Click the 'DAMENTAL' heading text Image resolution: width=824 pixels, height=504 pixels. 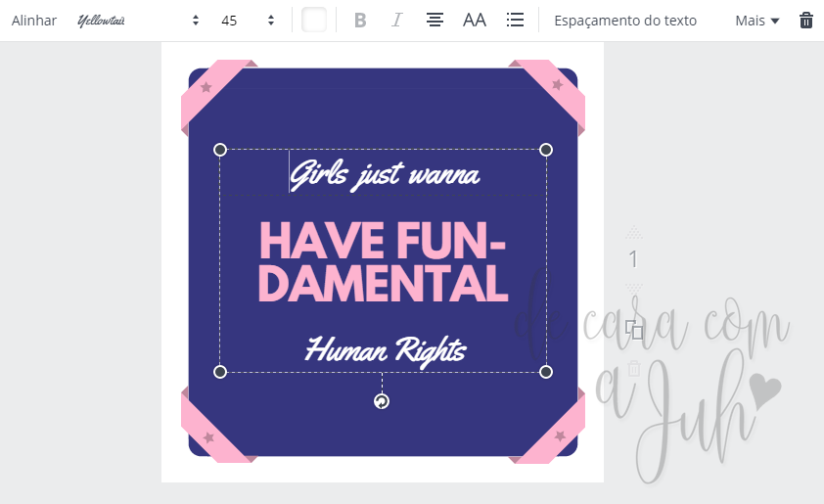coord(383,283)
